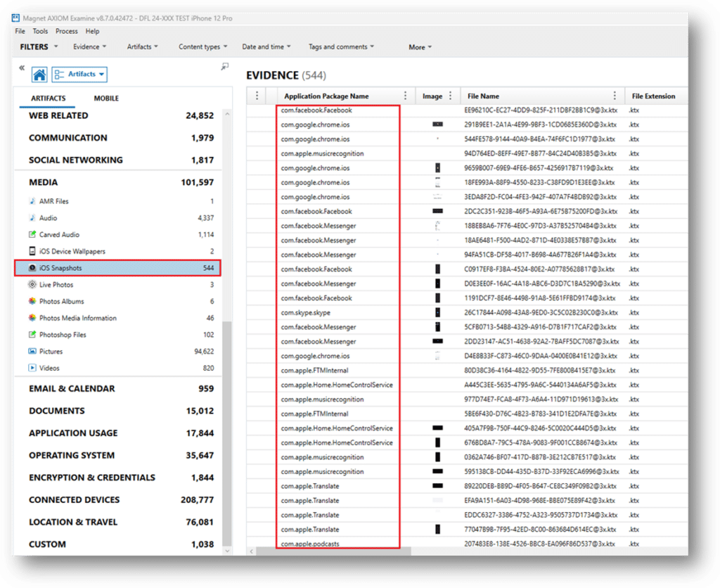This screenshot has height=588, width=720.
Task: Click the AMR Files music note icon
Action: point(32,200)
